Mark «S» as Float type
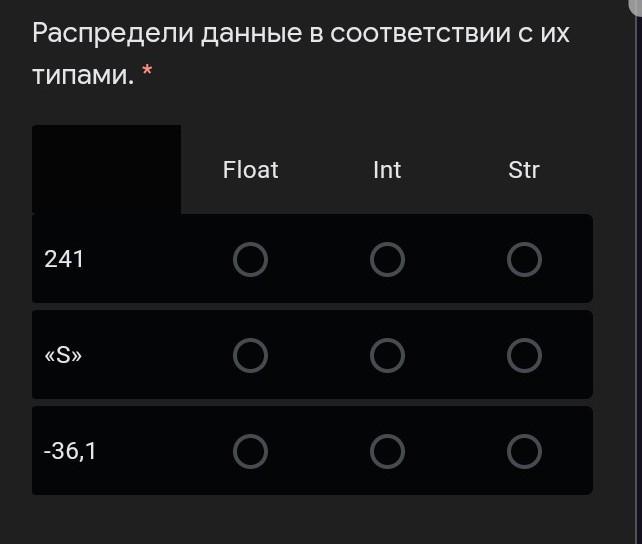The width and height of the screenshot is (642, 544). pyautogui.click(x=250, y=355)
